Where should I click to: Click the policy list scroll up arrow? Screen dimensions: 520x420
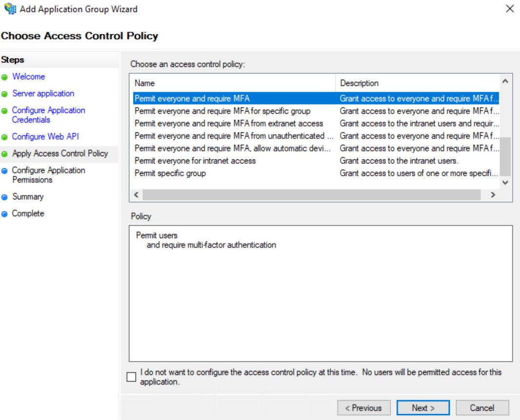pos(505,81)
